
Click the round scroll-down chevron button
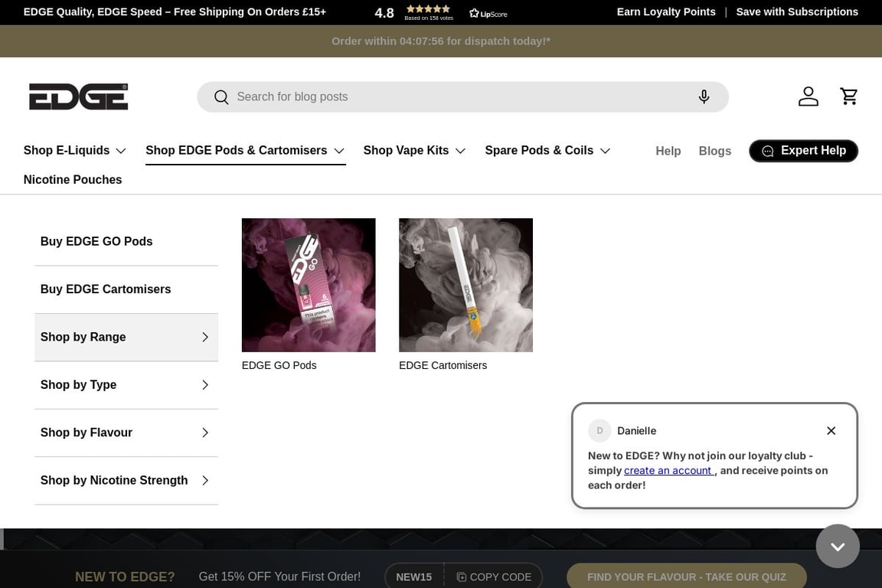click(x=838, y=547)
